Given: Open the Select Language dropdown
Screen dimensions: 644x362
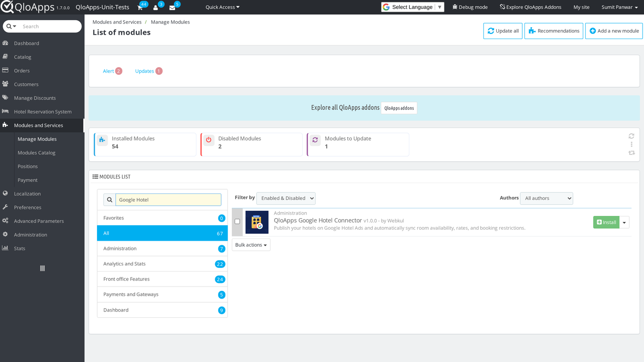Looking at the screenshot, I should [x=413, y=7].
